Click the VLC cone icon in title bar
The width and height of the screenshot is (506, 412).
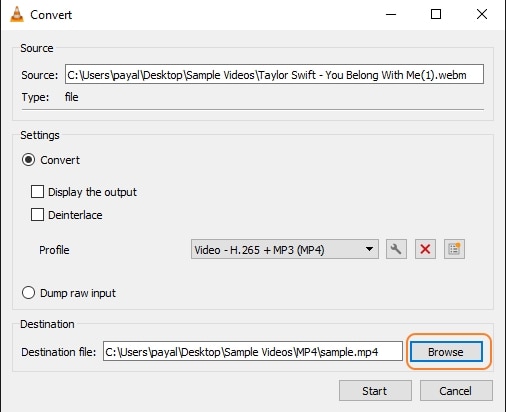[17, 14]
